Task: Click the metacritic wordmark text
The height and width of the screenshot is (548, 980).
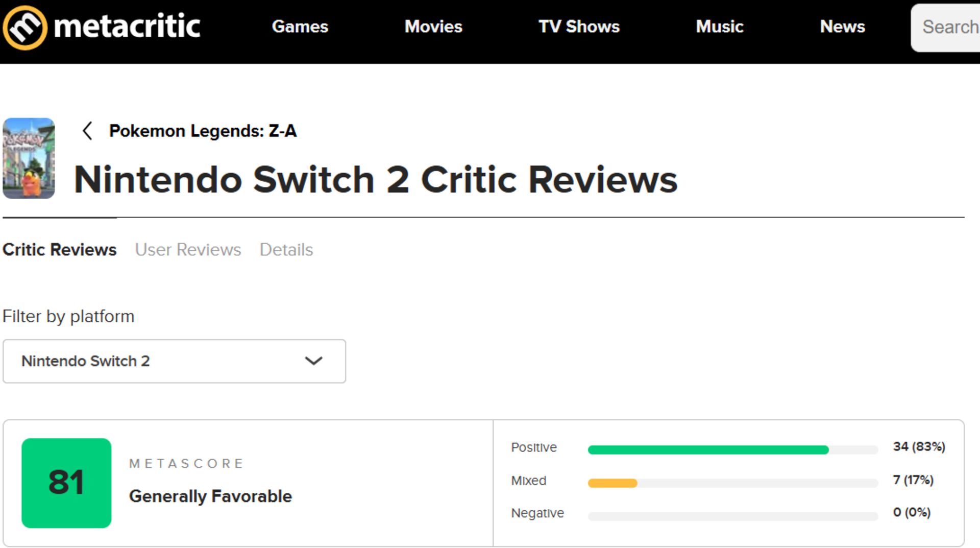Action: [x=127, y=27]
